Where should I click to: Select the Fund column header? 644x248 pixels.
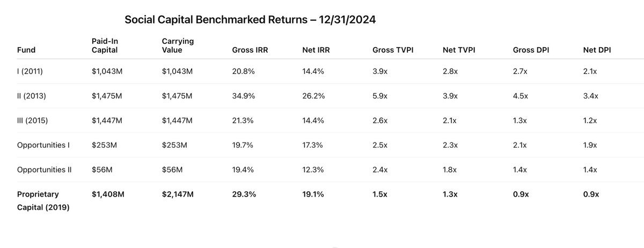[26, 50]
